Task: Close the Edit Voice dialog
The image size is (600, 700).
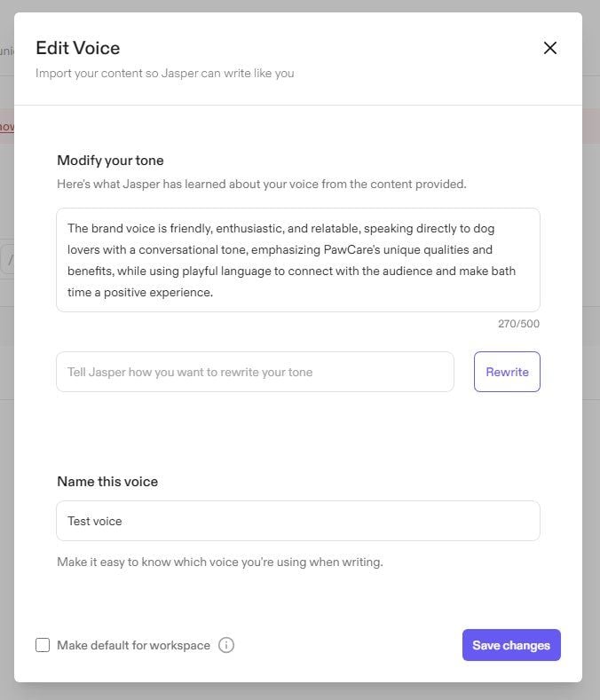Action: (x=550, y=48)
